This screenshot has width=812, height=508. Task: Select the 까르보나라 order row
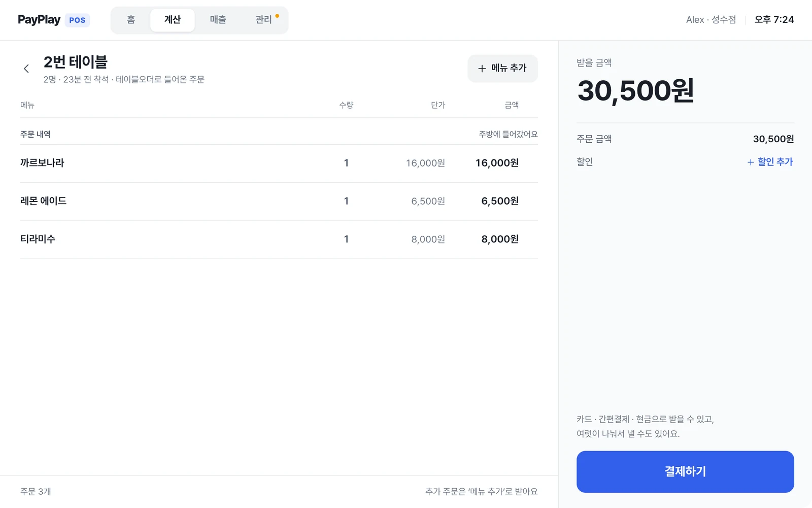tap(279, 163)
